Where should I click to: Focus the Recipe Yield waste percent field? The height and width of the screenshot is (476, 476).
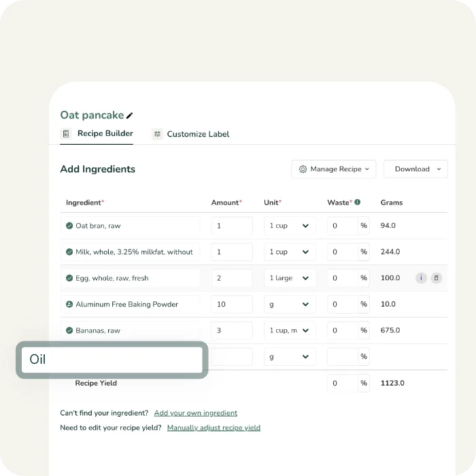click(x=342, y=383)
